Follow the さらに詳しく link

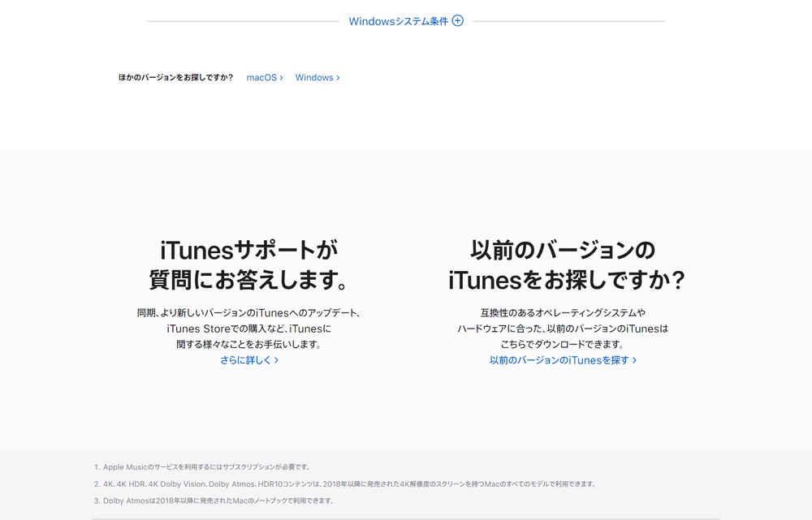click(249, 360)
